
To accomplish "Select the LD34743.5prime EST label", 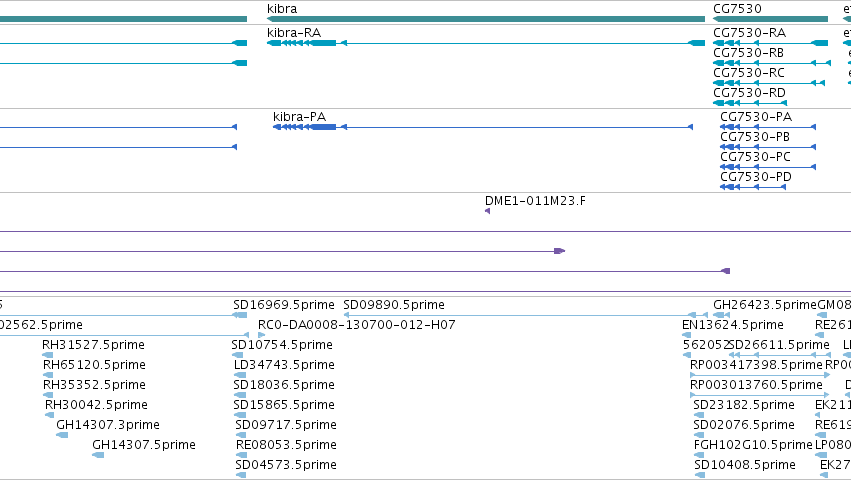I will tap(284, 365).
